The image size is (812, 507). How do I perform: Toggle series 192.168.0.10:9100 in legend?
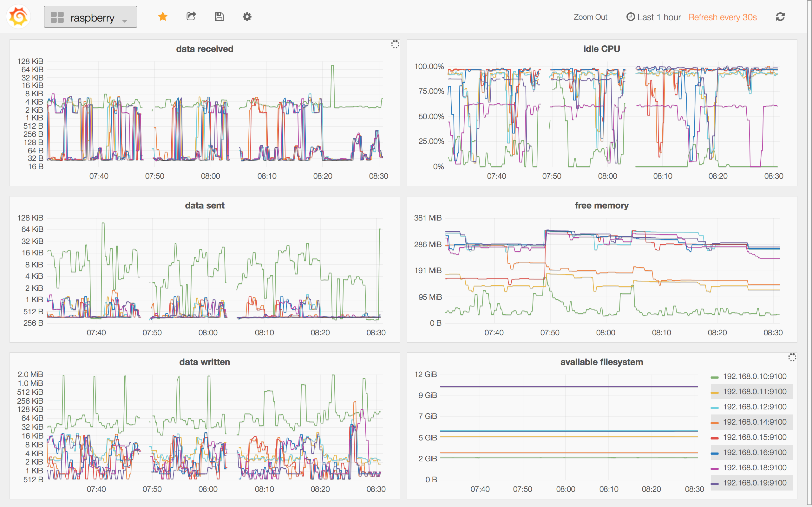point(754,376)
